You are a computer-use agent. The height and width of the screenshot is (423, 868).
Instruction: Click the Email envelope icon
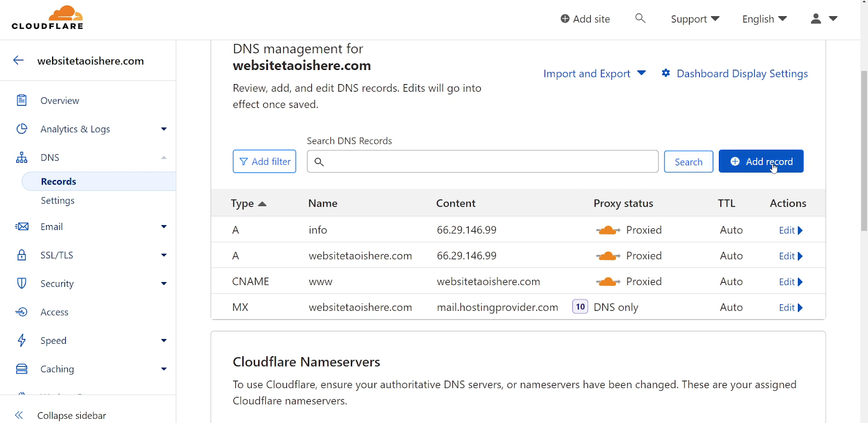pos(22,227)
